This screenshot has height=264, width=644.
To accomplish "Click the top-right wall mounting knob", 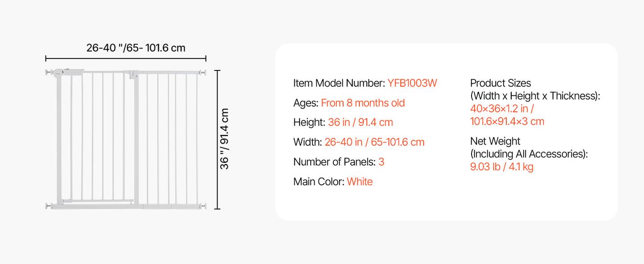I will coord(204,72).
